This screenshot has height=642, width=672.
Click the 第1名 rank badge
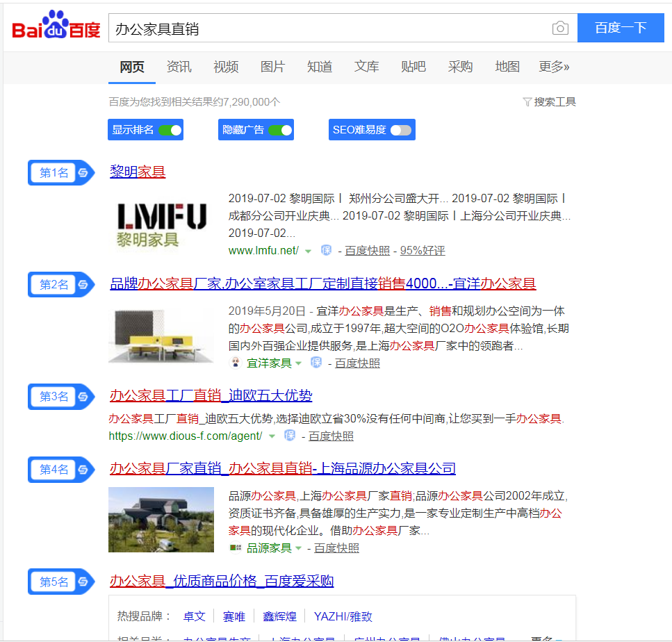click(61, 173)
